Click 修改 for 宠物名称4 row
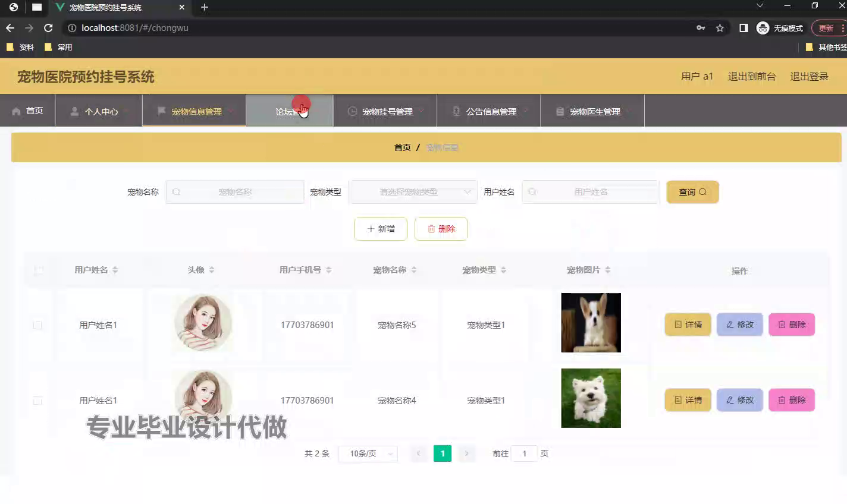847x504 pixels. [x=739, y=400]
